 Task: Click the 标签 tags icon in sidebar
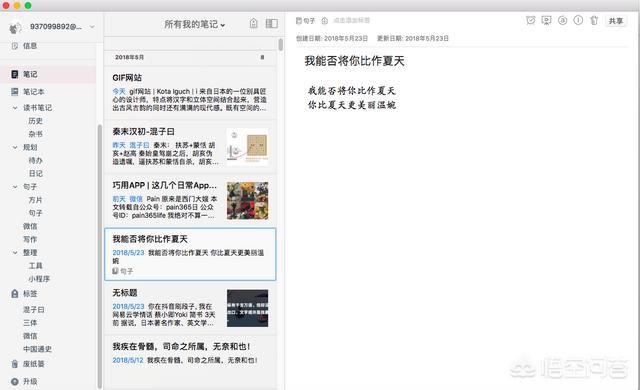click(x=15, y=293)
